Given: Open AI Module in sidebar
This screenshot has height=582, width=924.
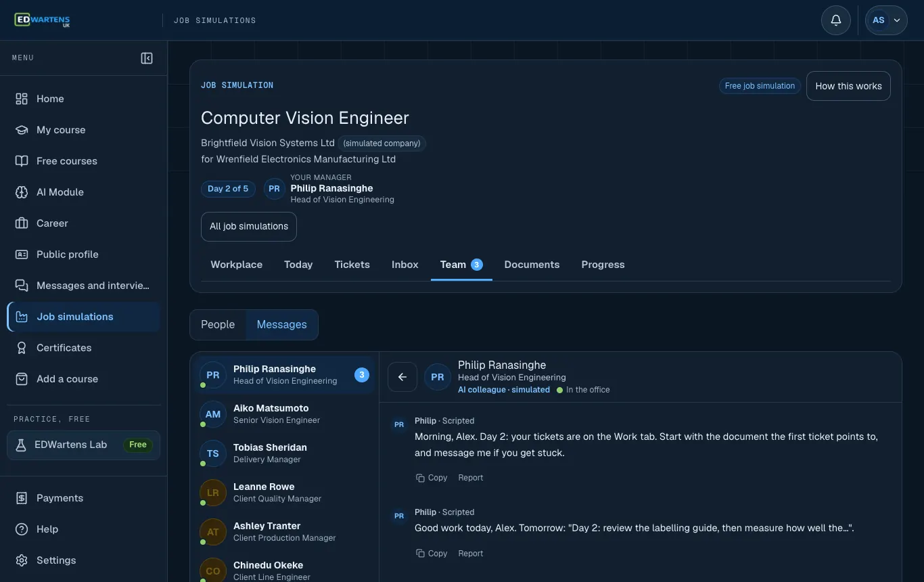Looking at the screenshot, I should [84, 192].
